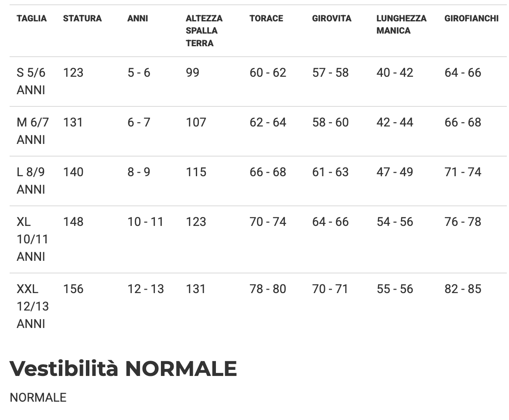The height and width of the screenshot is (420, 509).
Task: Click the Vestibilità NORMALE heading
Action: (123, 368)
